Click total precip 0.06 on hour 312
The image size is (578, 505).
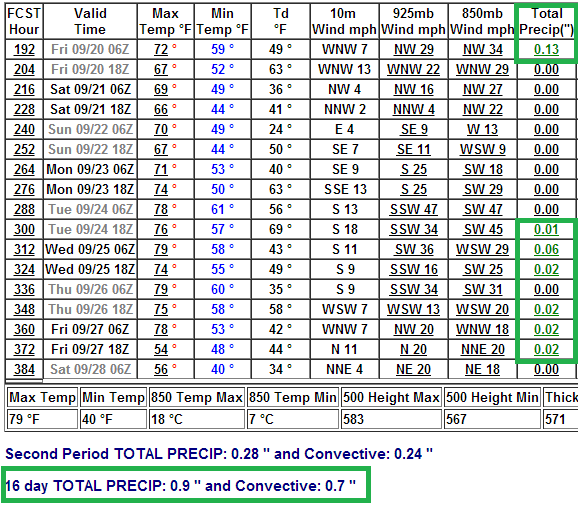(x=546, y=250)
